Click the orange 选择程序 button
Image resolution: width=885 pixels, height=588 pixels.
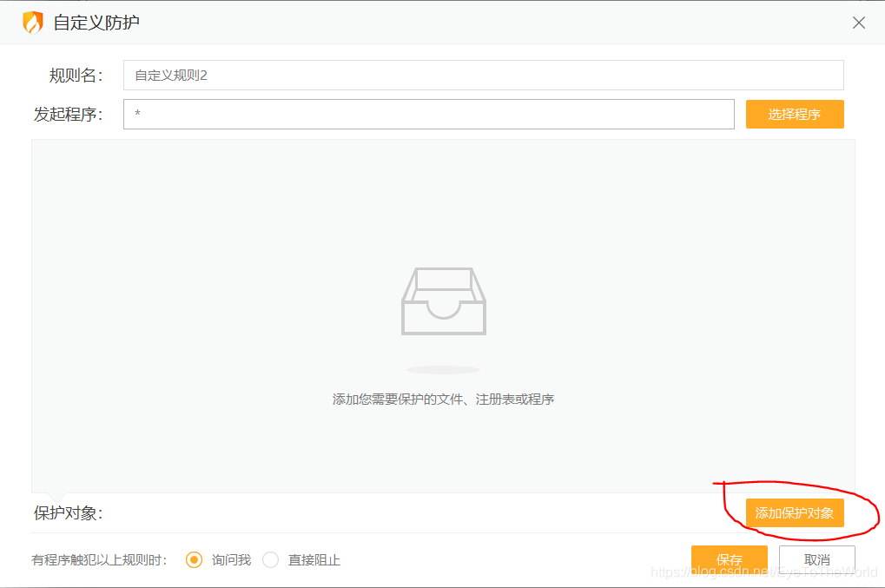pyautogui.click(x=794, y=114)
